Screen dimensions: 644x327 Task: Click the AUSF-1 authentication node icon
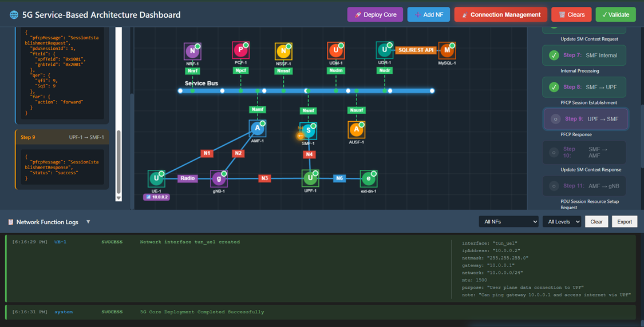356,129
